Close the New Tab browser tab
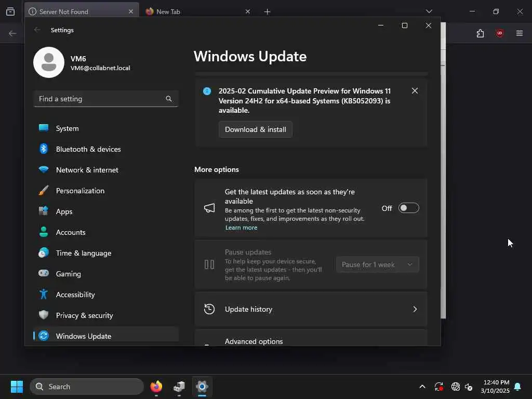The width and height of the screenshot is (532, 399). [x=248, y=11]
